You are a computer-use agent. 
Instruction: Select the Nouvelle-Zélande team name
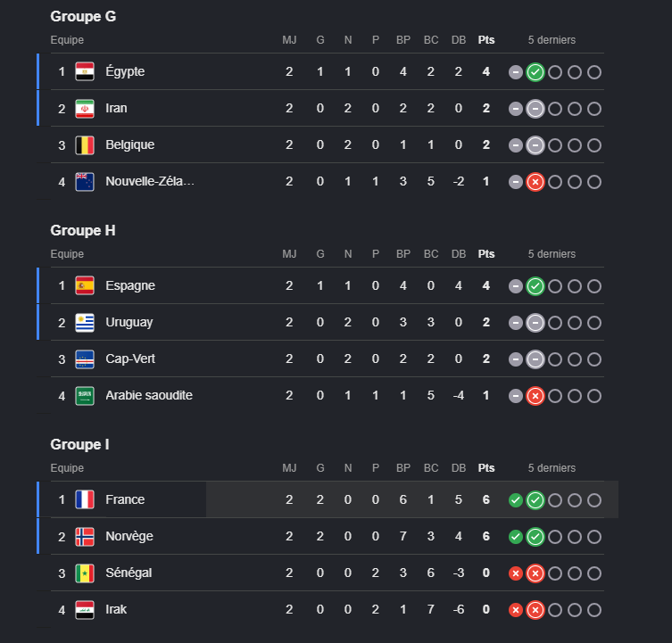150,181
